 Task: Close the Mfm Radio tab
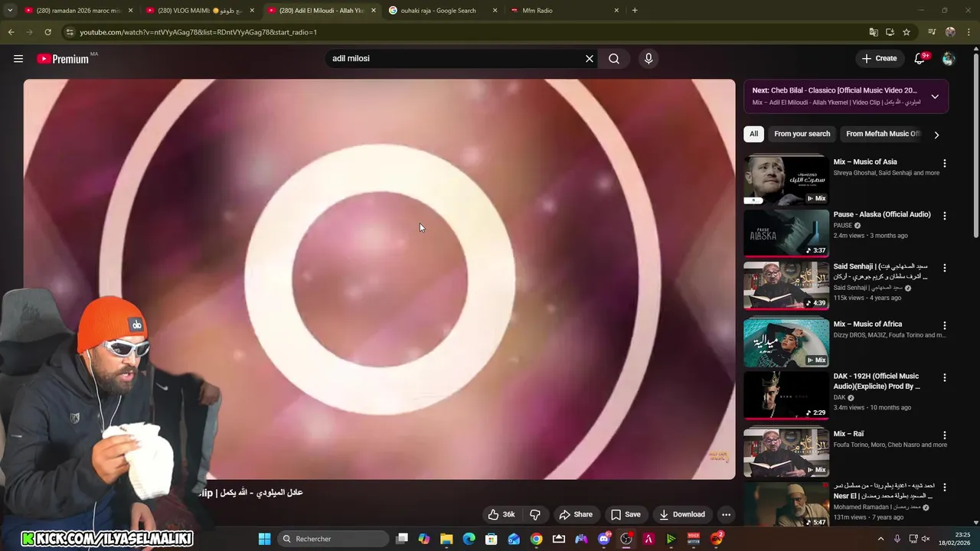[616, 11]
